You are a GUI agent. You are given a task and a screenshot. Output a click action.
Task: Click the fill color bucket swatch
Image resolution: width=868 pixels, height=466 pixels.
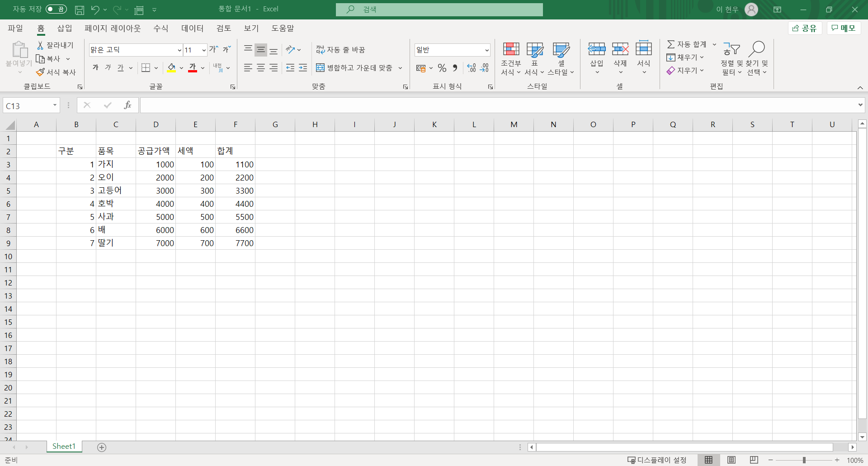[x=171, y=68]
